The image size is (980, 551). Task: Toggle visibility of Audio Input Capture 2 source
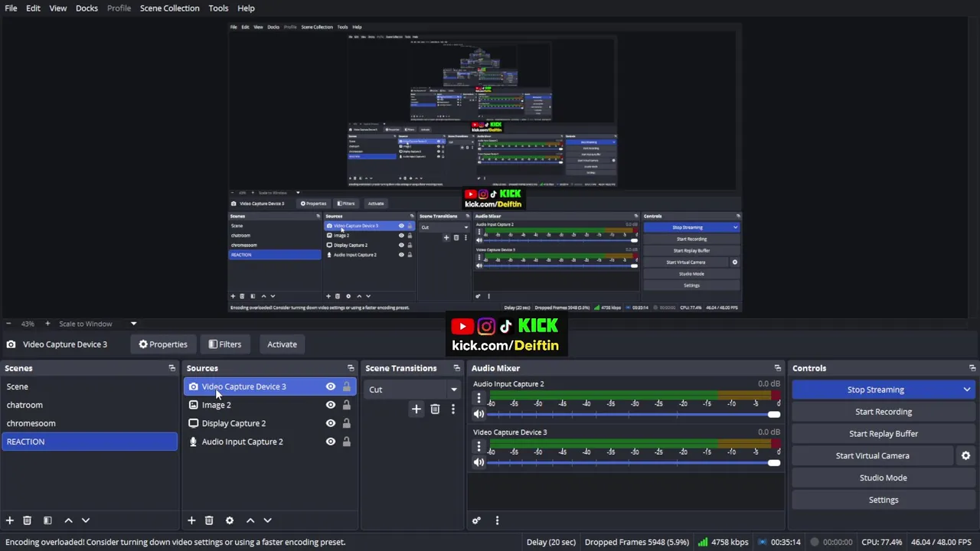click(331, 442)
